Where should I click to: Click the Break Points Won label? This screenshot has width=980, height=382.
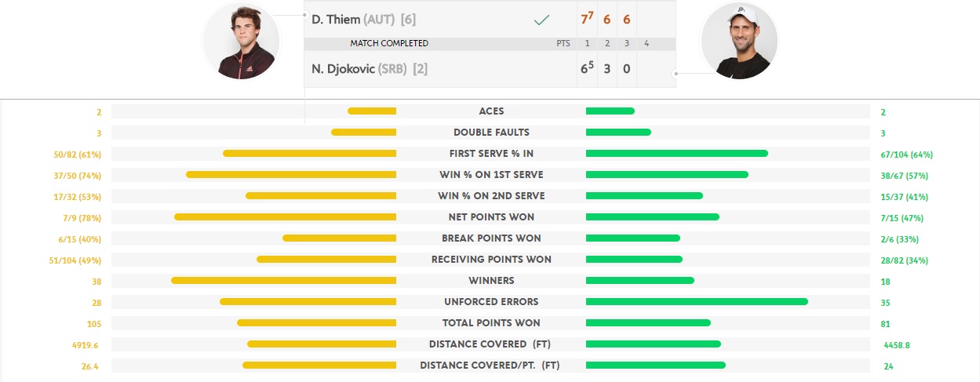[491, 238]
